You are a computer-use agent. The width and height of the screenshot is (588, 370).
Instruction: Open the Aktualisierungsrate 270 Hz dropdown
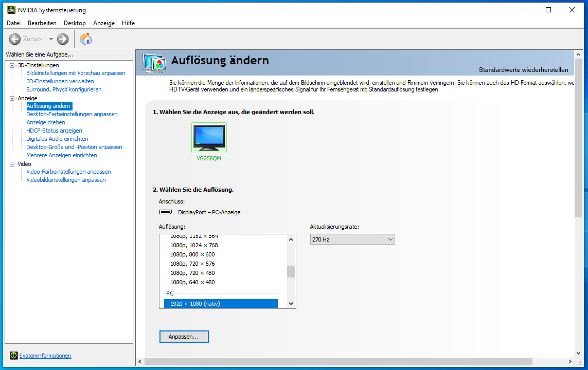click(352, 239)
